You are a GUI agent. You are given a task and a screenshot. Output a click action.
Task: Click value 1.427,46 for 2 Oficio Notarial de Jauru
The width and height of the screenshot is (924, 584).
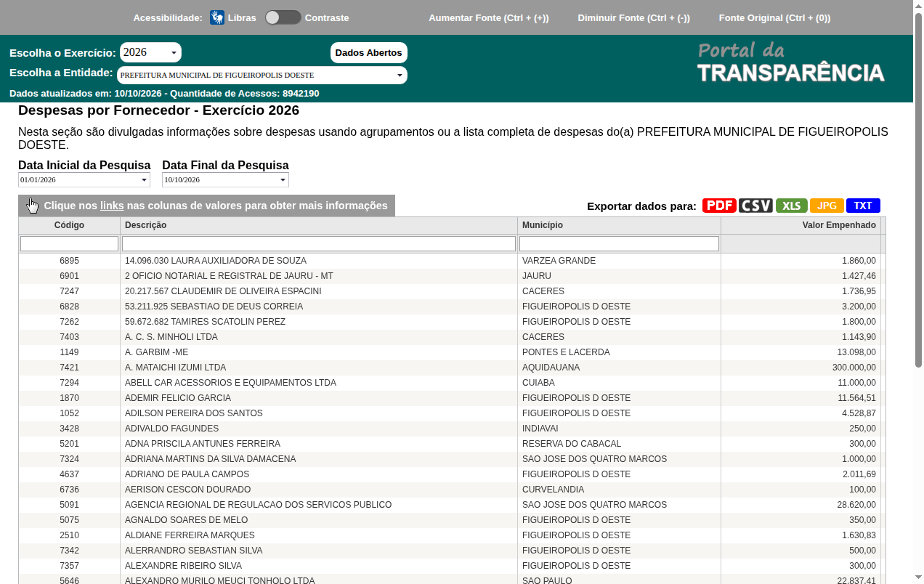pyautogui.click(x=859, y=276)
